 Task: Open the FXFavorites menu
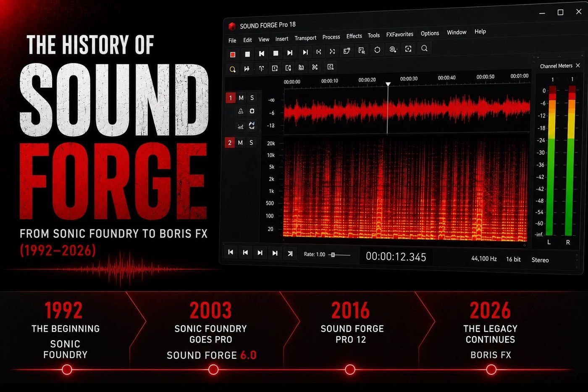click(x=400, y=34)
